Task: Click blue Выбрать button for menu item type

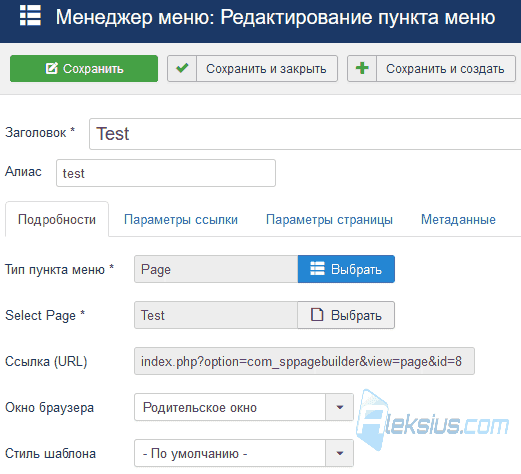Action: (346, 269)
